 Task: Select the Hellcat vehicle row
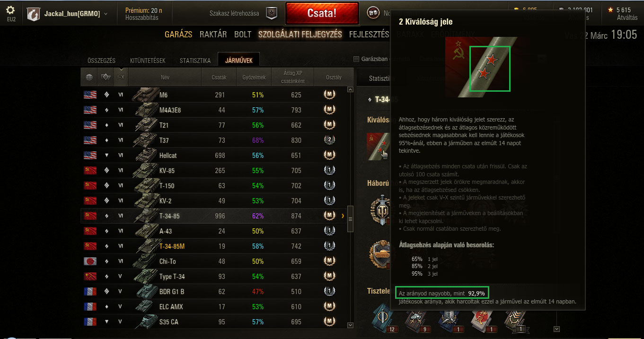tap(213, 156)
